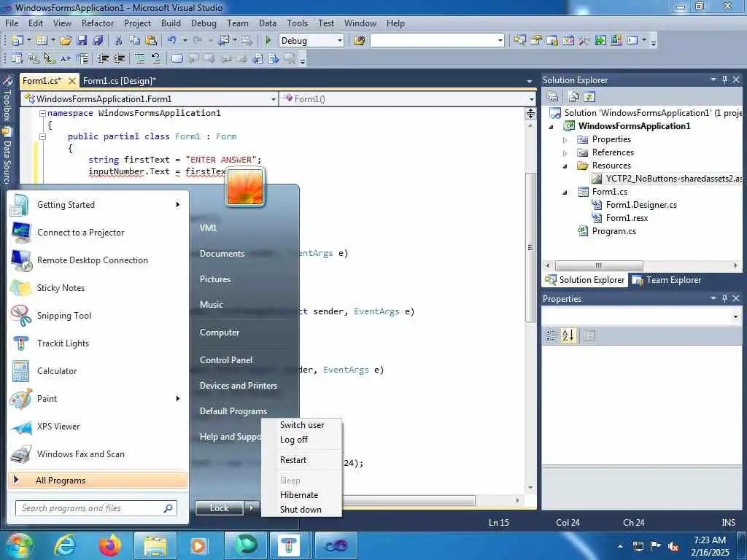Image resolution: width=747 pixels, height=560 pixels.
Task: Comment out selected lines icon
Action: coord(140,58)
